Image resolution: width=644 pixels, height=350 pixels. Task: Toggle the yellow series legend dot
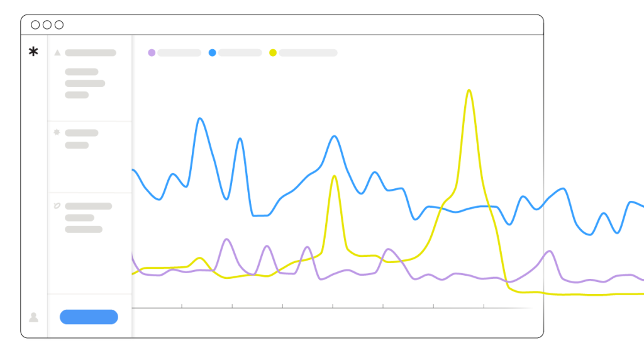[273, 53]
